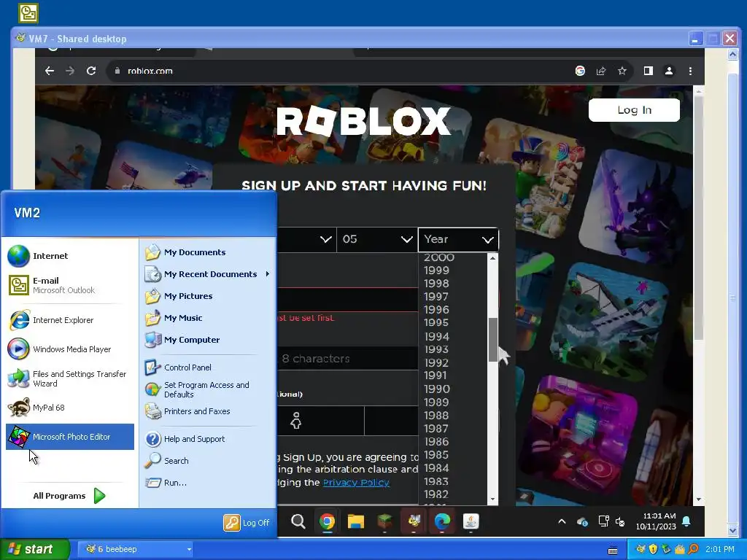
Task: Click Java icon in inner taskbar
Action: pyautogui.click(x=471, y=521)
